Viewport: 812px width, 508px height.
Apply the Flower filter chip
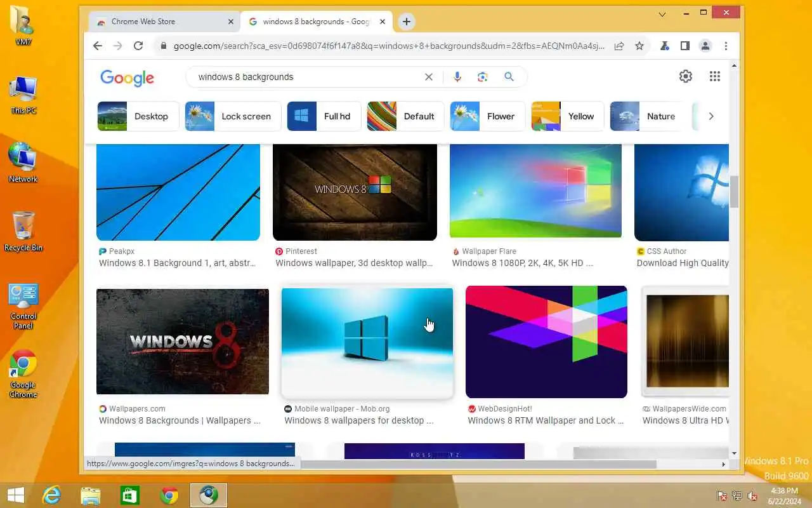click(x=488, y=116)
